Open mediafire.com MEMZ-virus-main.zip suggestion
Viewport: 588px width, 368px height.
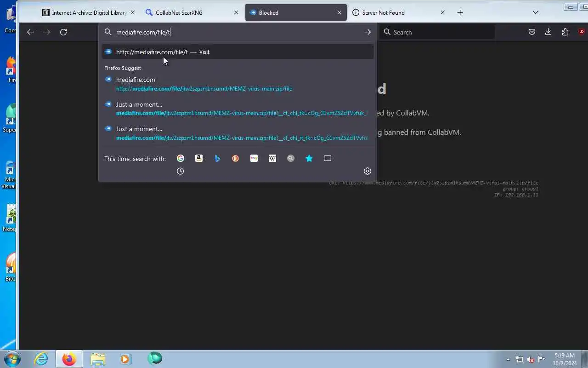pos(238,84)
